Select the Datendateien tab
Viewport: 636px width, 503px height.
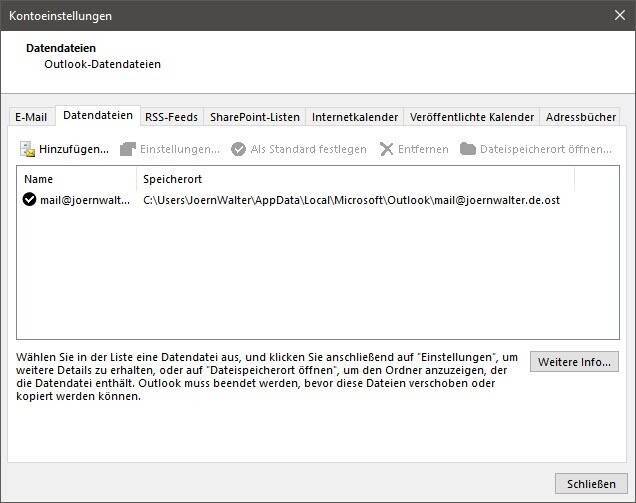coord(97,116)
